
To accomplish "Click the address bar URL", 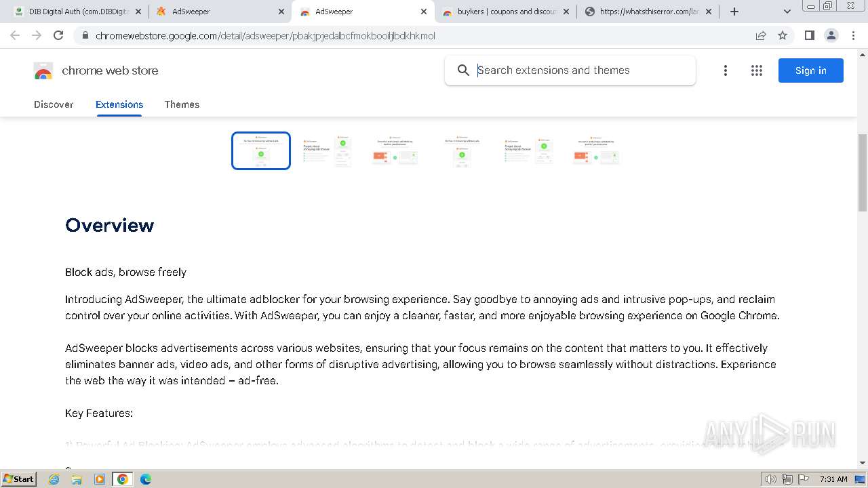I will click(265, 36).
